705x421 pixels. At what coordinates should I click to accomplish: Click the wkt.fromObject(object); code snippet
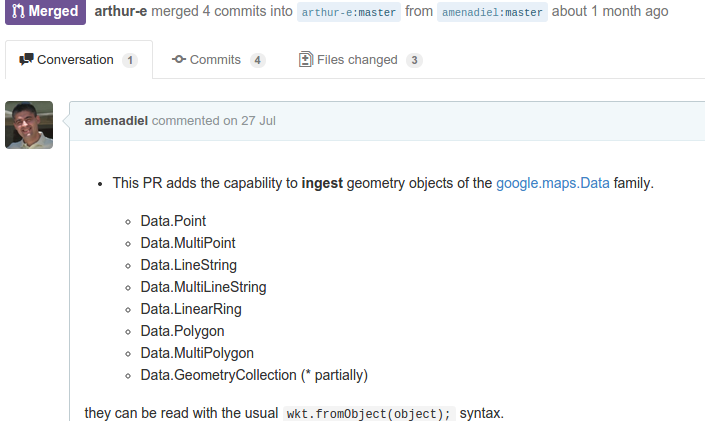pyautogui.click(x=369, y=413)
